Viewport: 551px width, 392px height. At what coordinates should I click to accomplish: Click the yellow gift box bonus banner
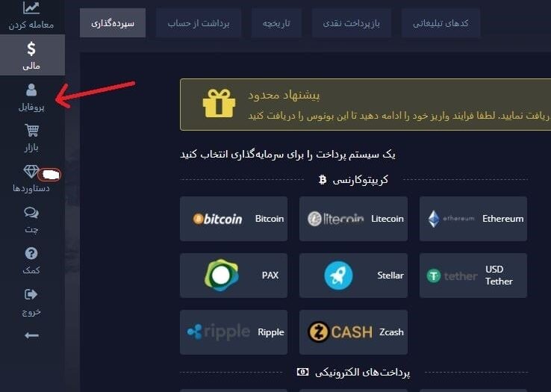[x=365, y=105]
